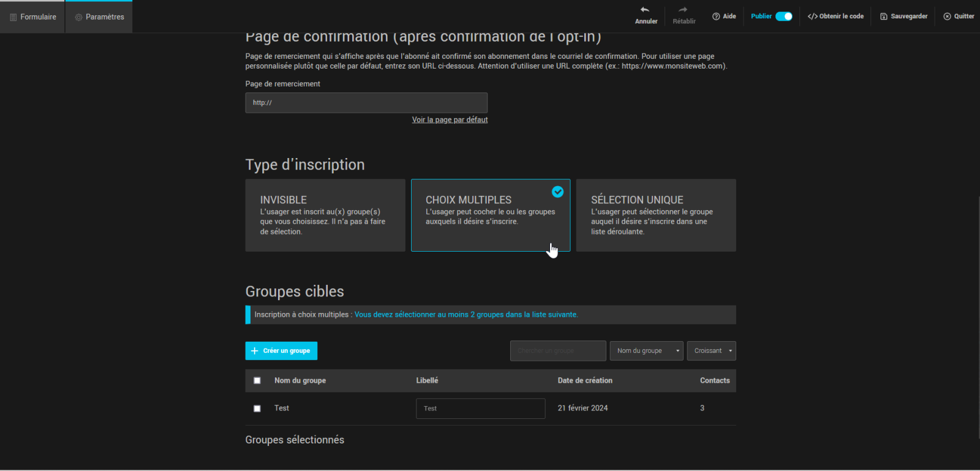Expand the Croissant order dropdown
980x471 pixels.
click(x=711, y=351)
